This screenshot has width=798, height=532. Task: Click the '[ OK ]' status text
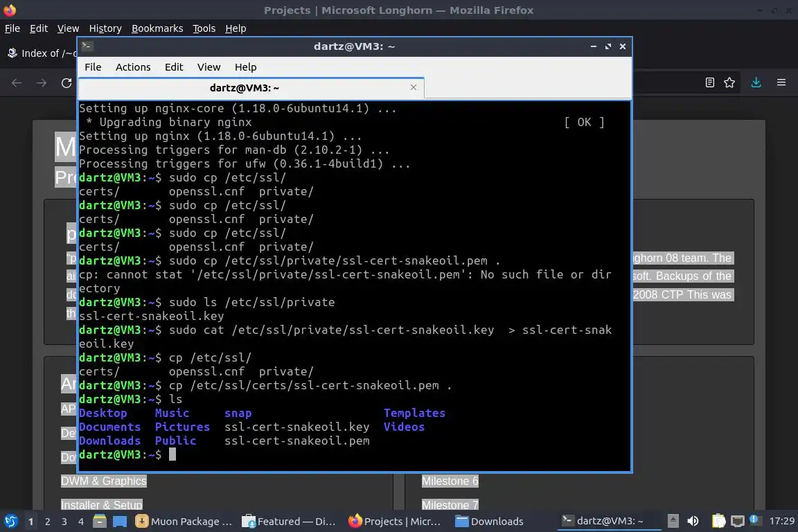(x=584, y=122)
